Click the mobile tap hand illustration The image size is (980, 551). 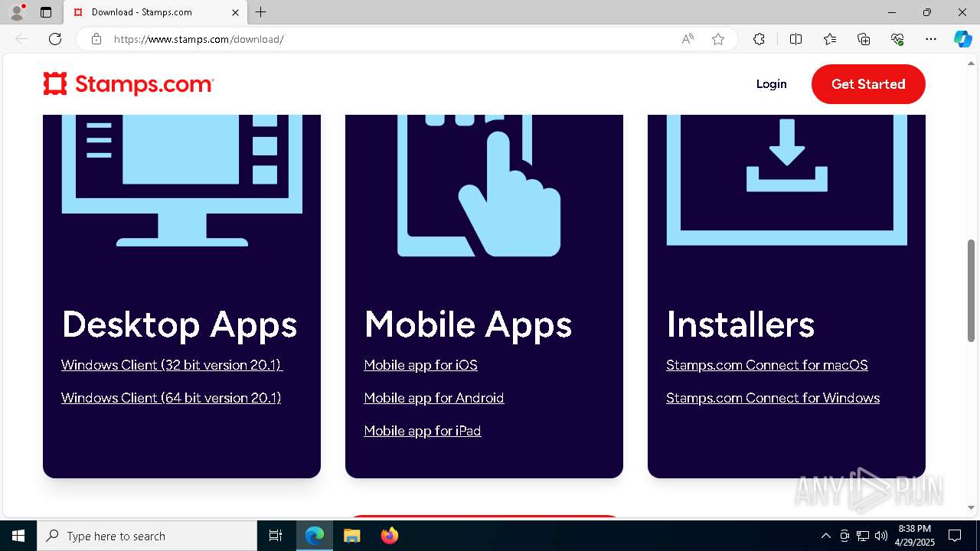480,186
